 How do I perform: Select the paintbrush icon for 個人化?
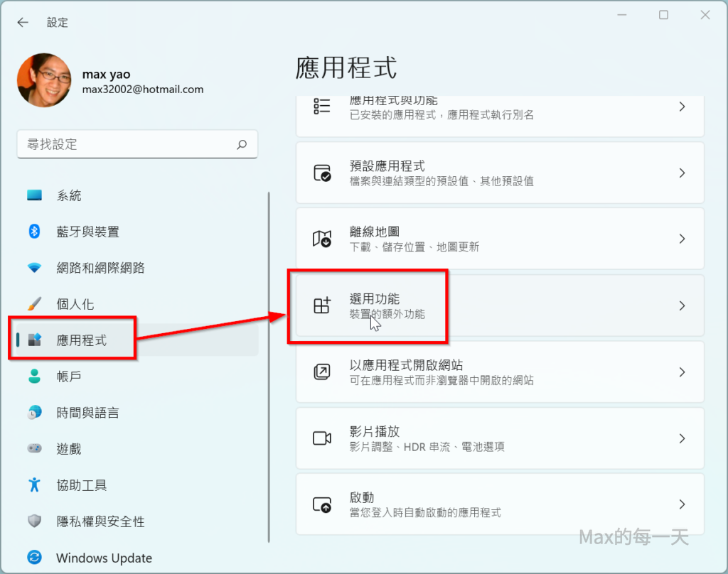tap(34, 304)
